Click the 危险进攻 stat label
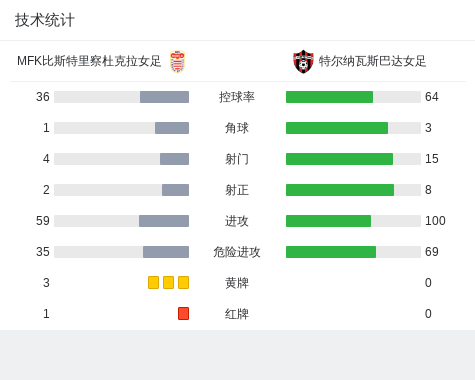This screenshot has width=475, height=380. point(237,252)
